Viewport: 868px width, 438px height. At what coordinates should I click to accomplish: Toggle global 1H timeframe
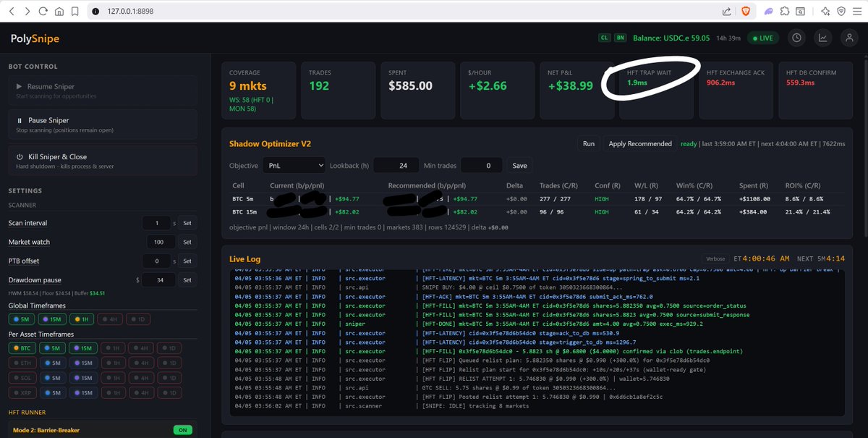pos(82,319)
